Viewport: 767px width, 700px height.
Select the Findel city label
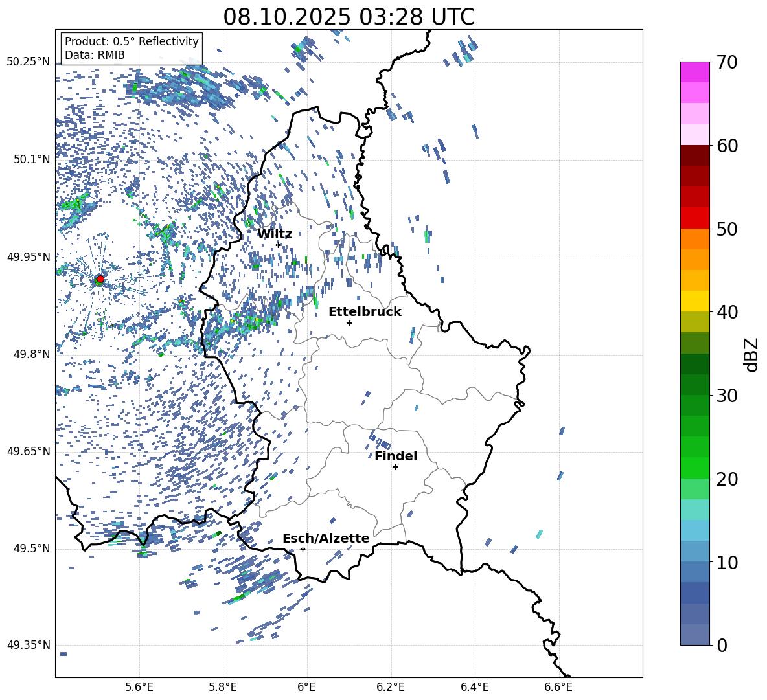point(396,456)
